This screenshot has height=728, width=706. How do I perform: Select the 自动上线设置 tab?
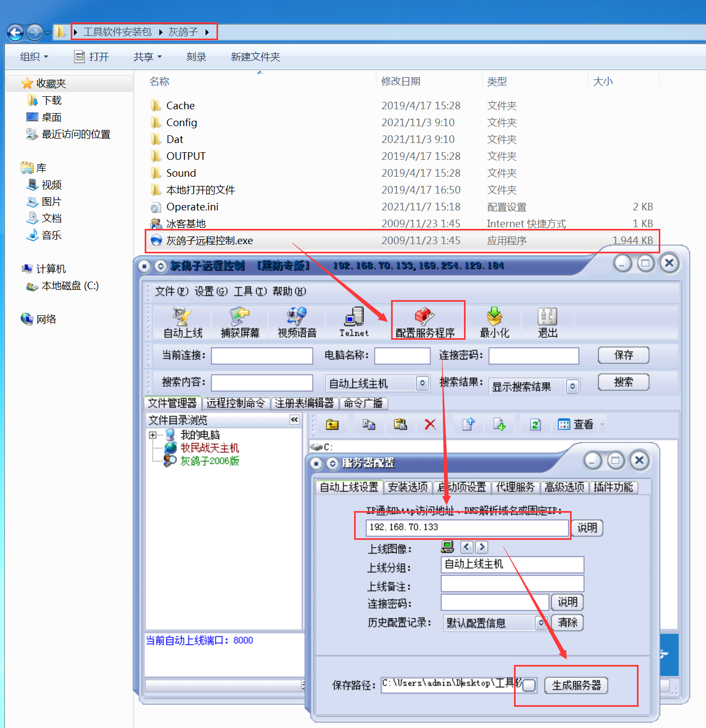click(349, 487)
